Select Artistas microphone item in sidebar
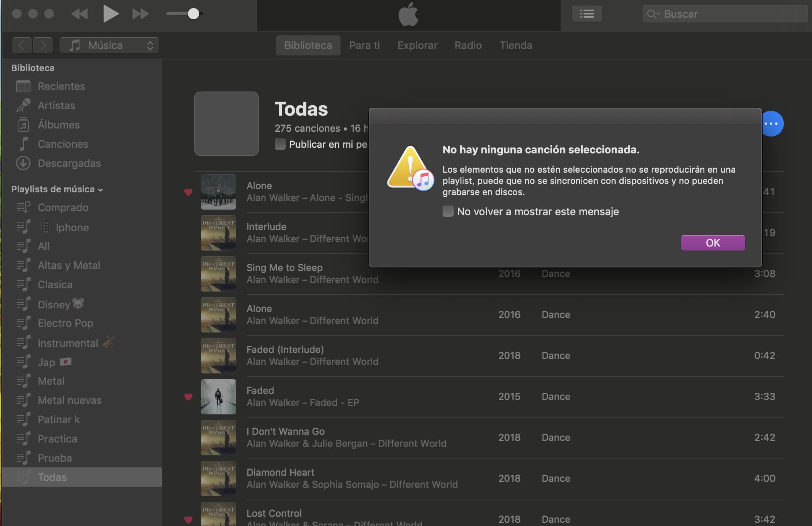This screenshot has height=526, width=812. [56, 106]
